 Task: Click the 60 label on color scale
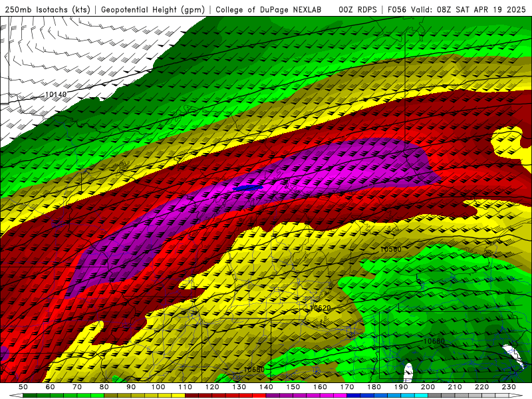point(50,387)
